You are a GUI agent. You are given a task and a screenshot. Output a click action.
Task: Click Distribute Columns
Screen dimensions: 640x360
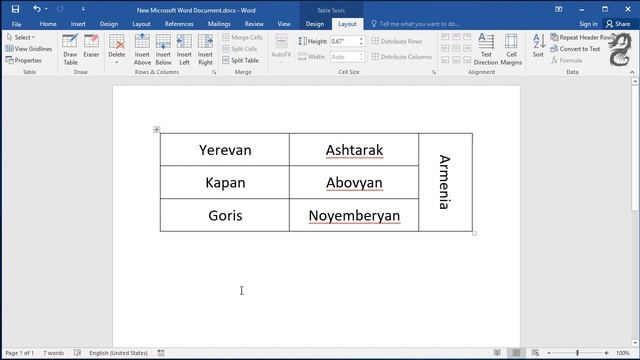pyautogui.click(x=402, y=57)
